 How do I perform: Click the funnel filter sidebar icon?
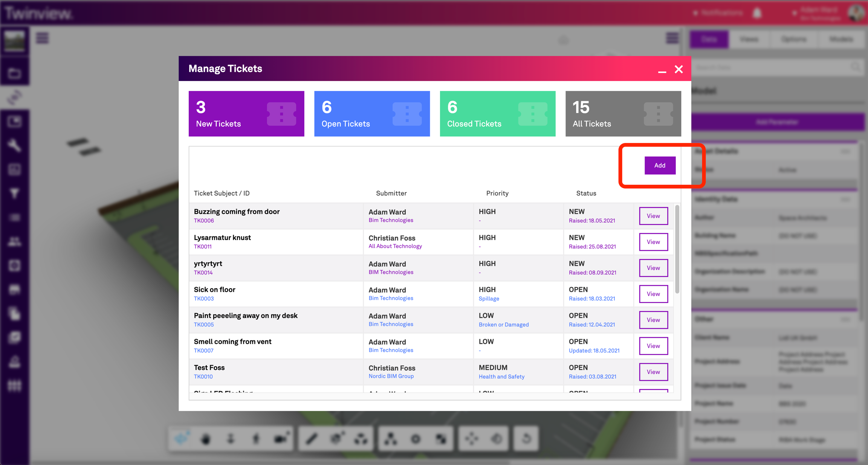click(14, 193)
